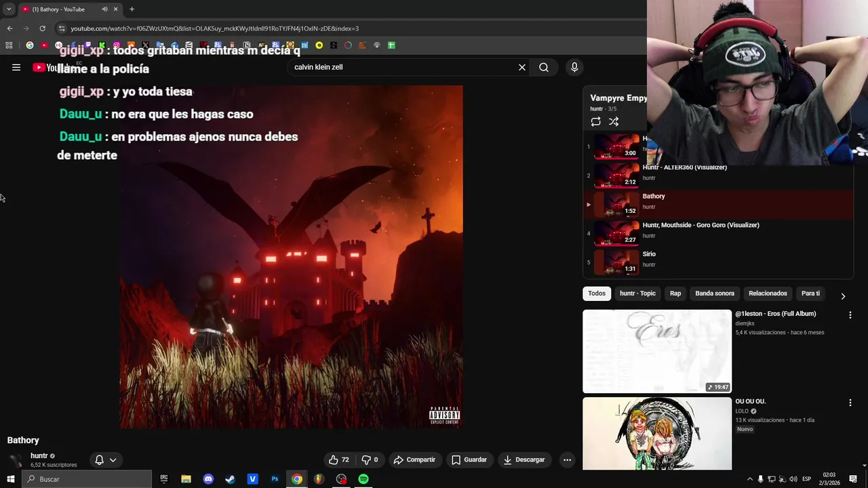Image resolution: width=868 pixels, height=488 pixels.
Task: Clear the search box with the X
Action: coord(522,67)
